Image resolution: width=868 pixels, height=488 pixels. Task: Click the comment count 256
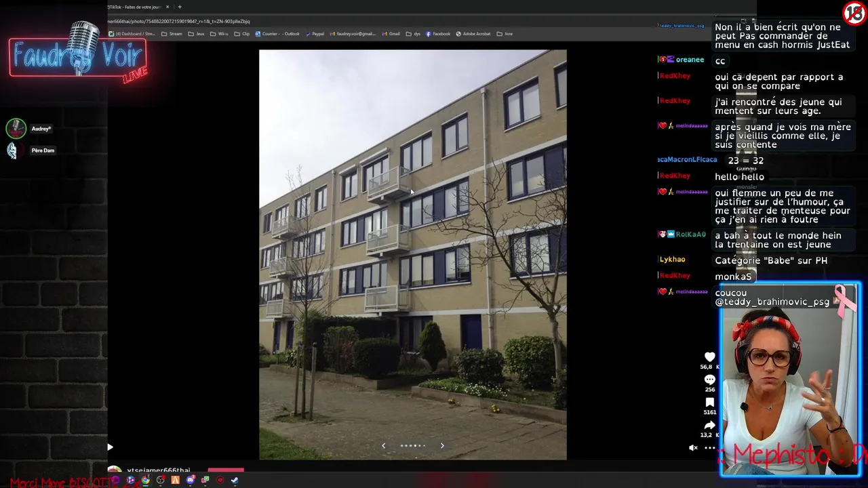[x=710, y=390]
